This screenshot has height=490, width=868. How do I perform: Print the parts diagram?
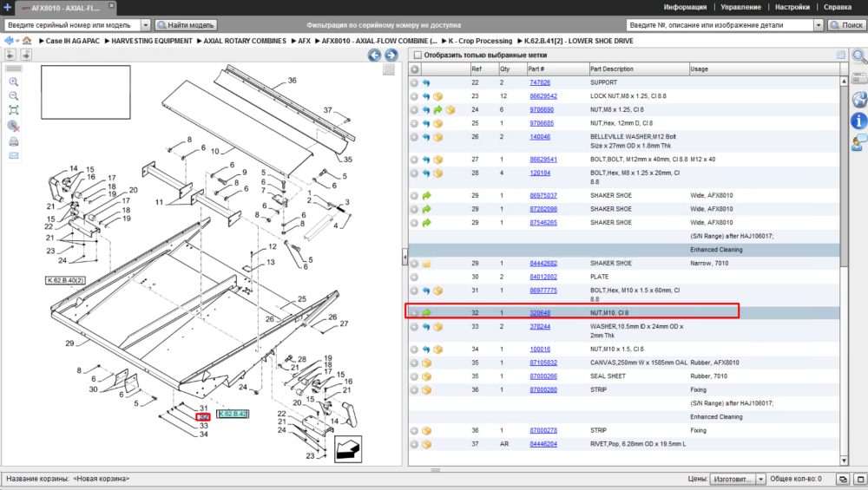[x=14, y=141]
